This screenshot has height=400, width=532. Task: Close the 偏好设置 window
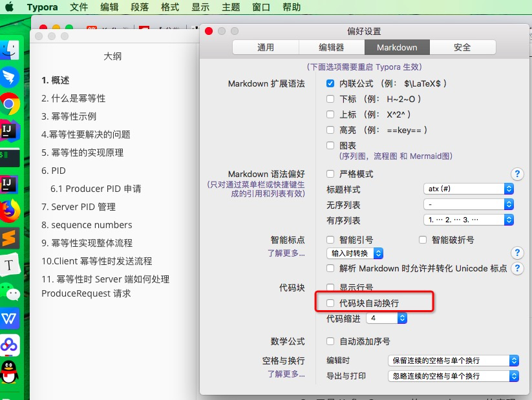209,31
